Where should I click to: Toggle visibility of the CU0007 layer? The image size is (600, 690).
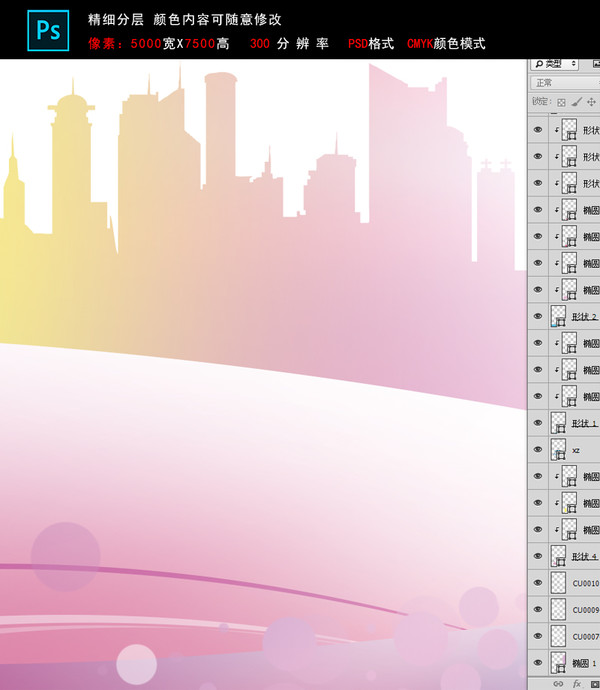point(537,636)
